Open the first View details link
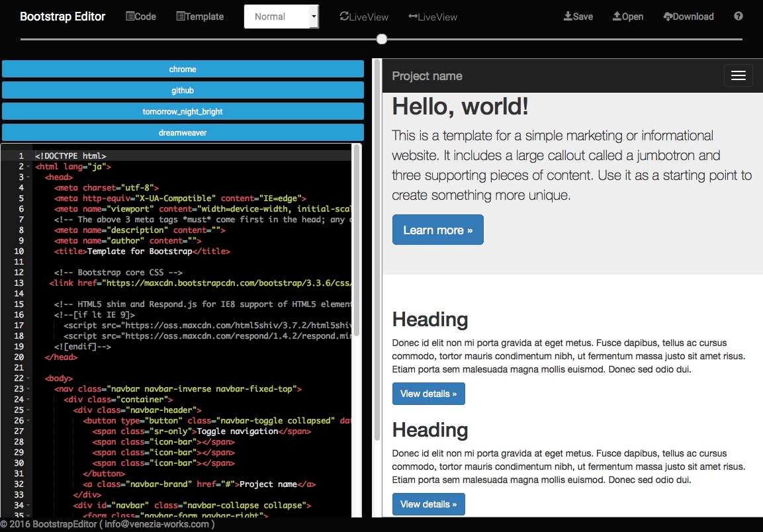Viewport: 763px width, 532px height. (428, 393)
